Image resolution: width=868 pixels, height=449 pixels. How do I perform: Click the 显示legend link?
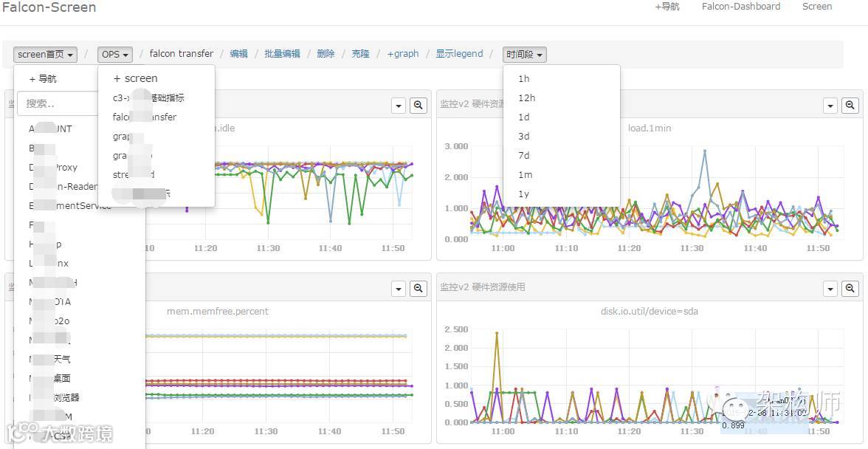[459, 54]
